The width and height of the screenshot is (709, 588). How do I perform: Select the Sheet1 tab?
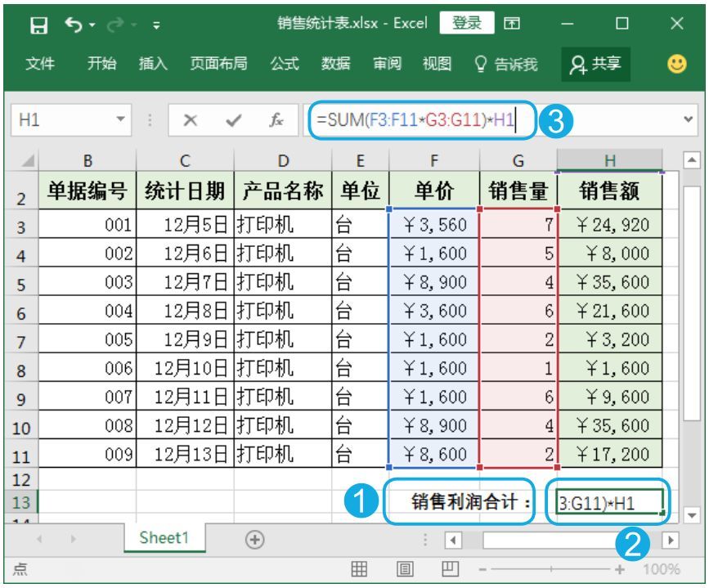point(164,538)
